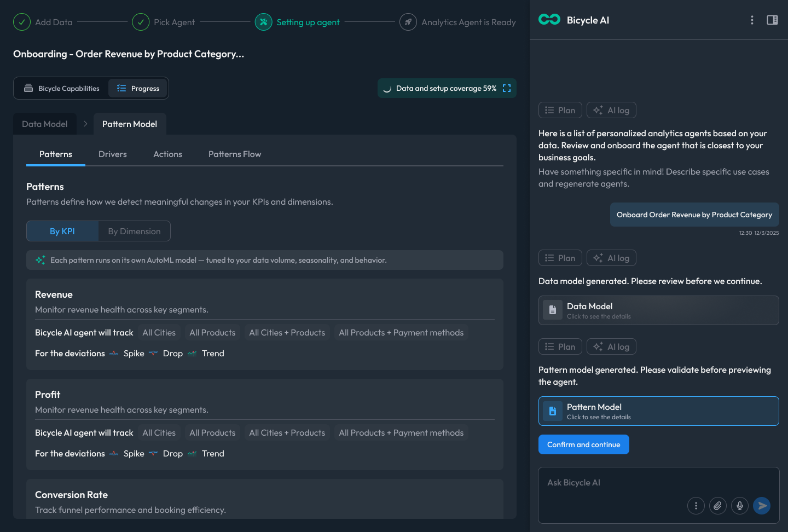Attach a file to the chat message
788x532 pixels.
click(718, 506)
